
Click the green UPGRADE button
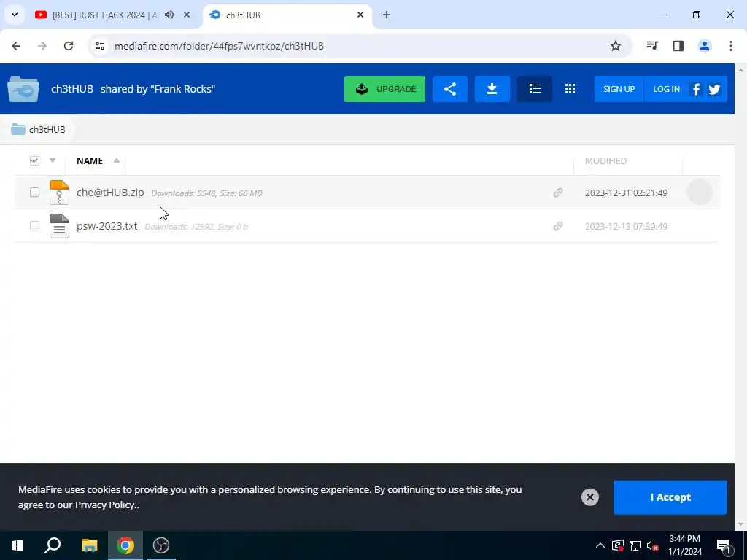click(x=384, y=89)
